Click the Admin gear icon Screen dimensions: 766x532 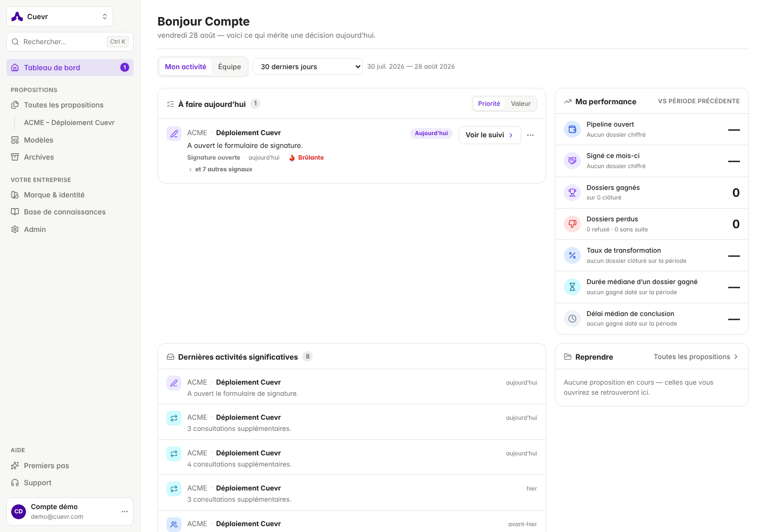pyautogui.click(x=15, y=229)
